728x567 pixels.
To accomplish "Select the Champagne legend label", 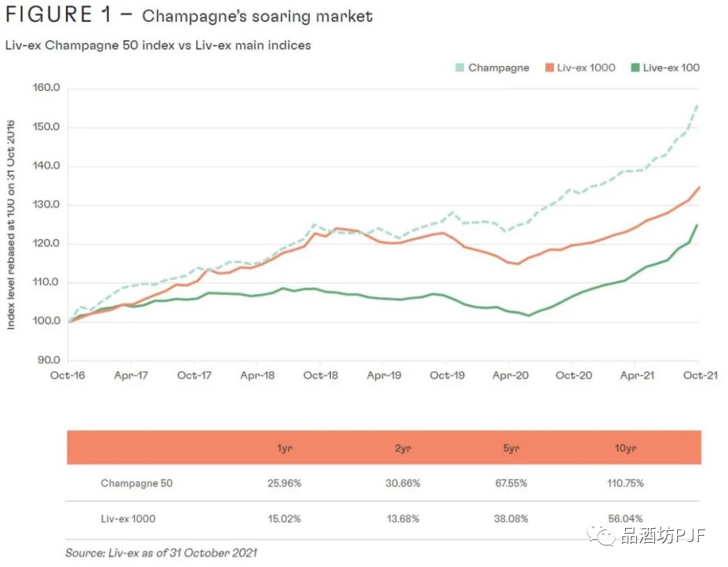I will coord(499,67).
